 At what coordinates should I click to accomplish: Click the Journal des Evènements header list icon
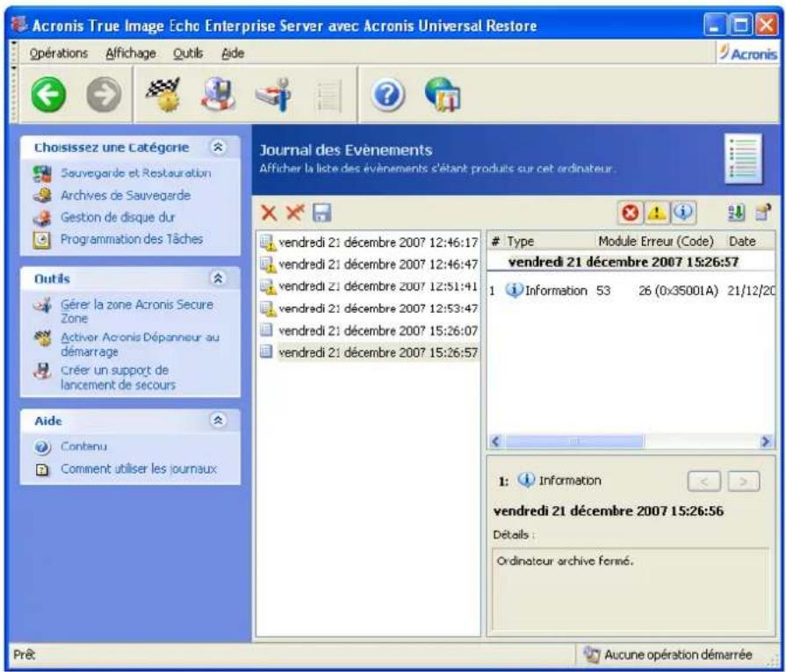744,158
